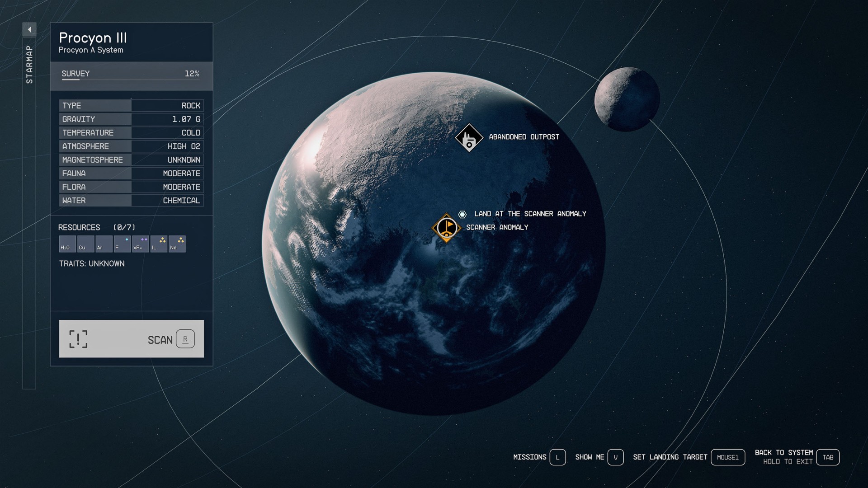This screenshot has height=488, width=868.
Task: Click the scan reticle icon
Action: (78, 339)
